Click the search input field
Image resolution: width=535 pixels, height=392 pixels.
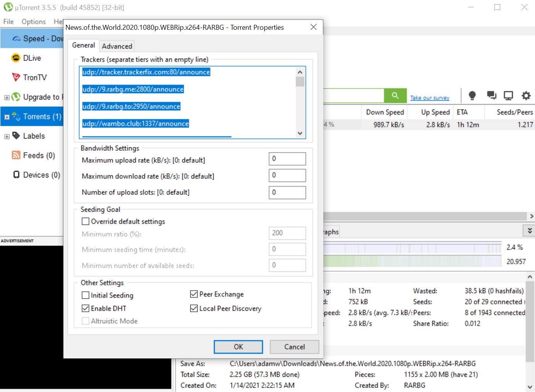click(x=353, y=95)
